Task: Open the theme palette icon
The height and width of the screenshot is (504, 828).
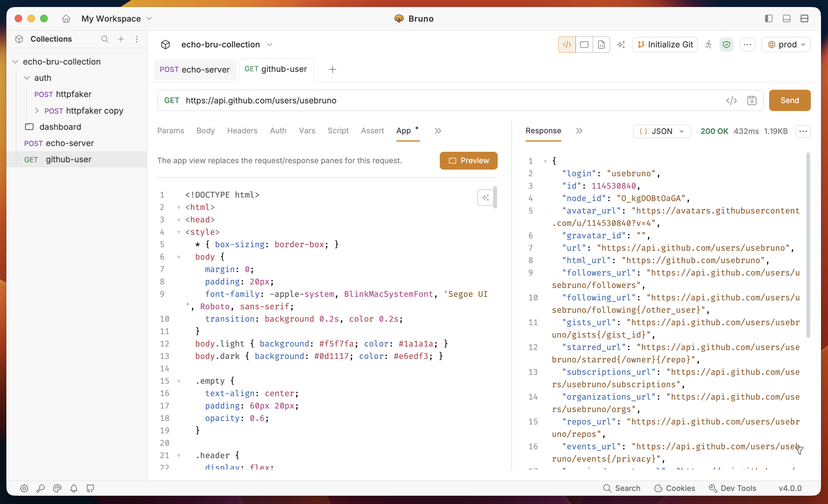Action: (x=57, y=488)
